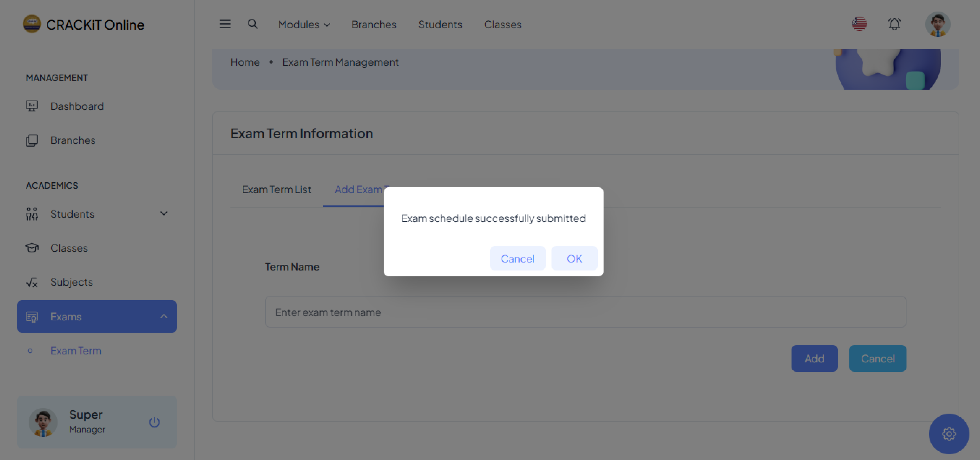This screenshot has height=460, width=980.
Task: Click the Subjects square-root icon
Action: (x=32, y=282)
